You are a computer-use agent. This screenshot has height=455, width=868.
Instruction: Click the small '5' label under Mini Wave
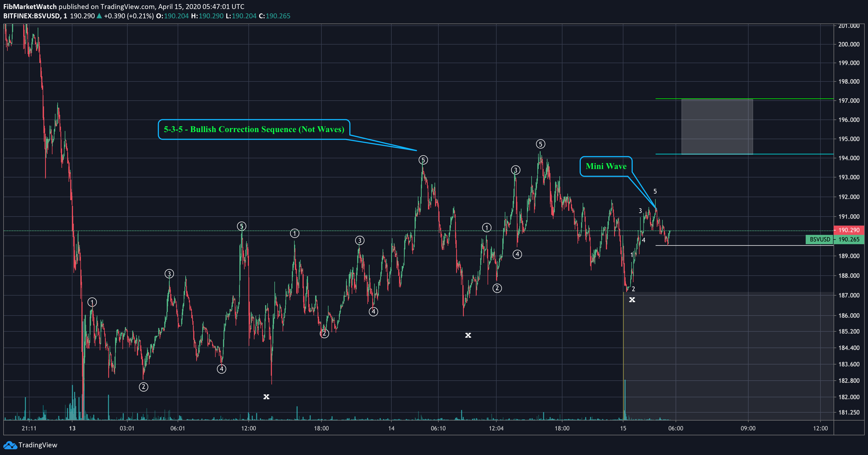[655, 191]
